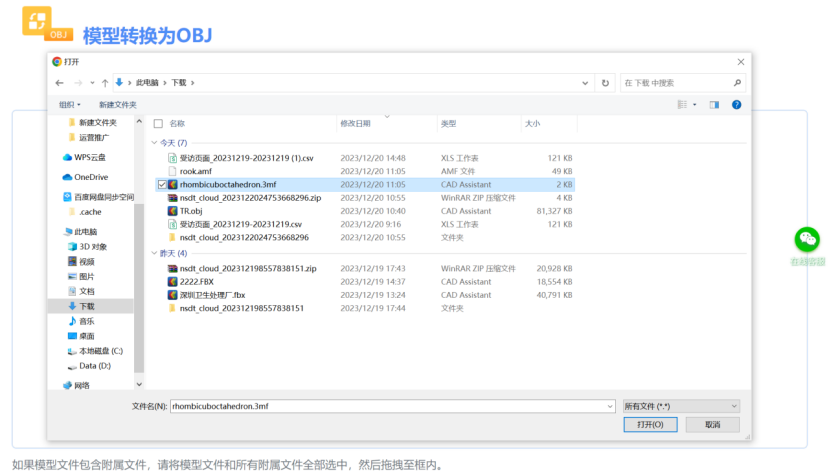
Task: Open view options dropdown arrow
Action: (694, 105)
